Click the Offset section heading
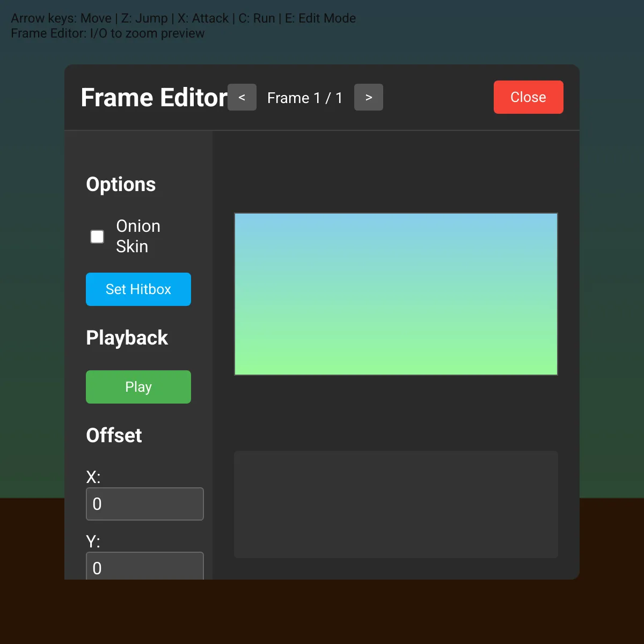The height and width of the screenshot is (644, 644). (114, 435)
